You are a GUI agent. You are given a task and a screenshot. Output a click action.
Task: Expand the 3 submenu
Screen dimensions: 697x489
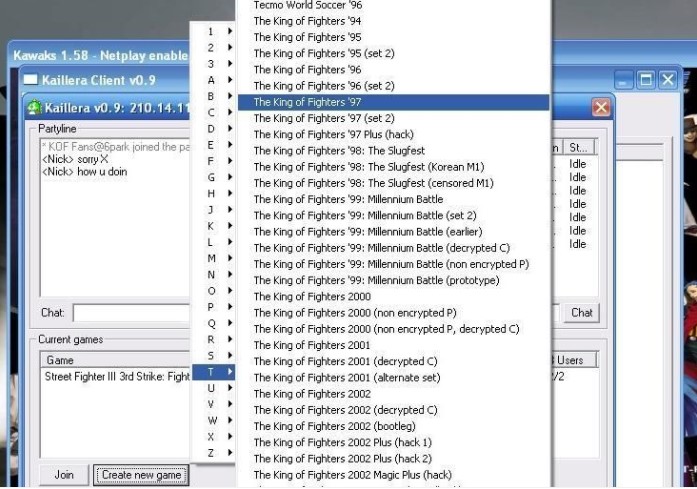pos(213,64)
